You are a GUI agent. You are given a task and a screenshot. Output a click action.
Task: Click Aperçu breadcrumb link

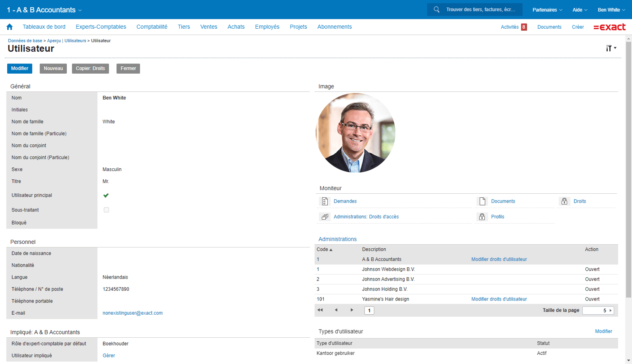(54, 41)
